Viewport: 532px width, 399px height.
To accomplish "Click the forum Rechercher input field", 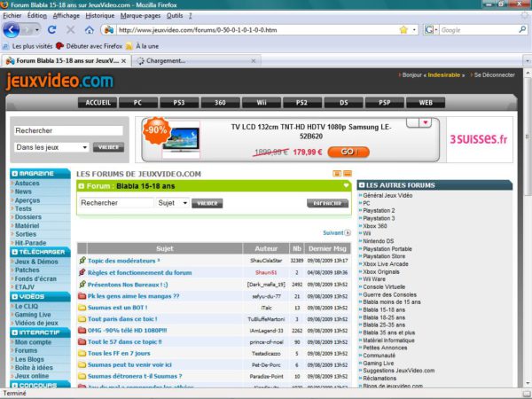I will [116, 203].
